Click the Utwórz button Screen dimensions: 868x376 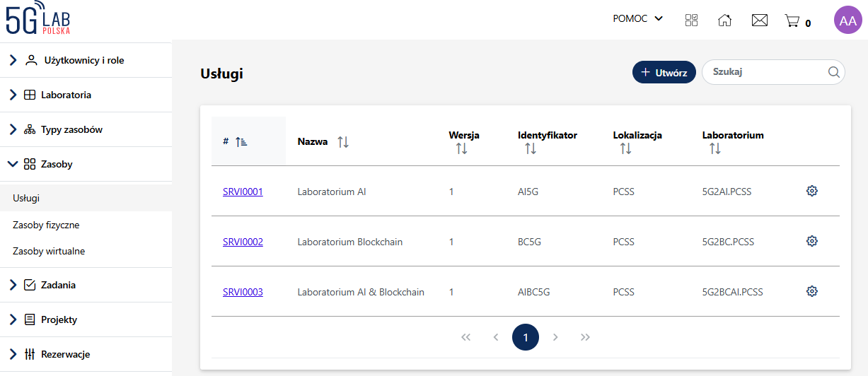point(664,72)
